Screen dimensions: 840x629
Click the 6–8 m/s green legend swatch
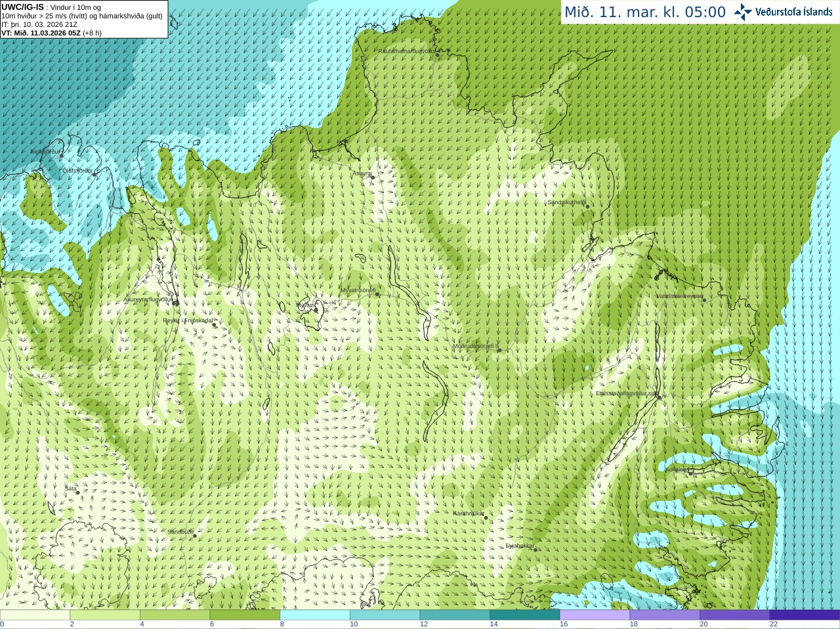point(245,615)
